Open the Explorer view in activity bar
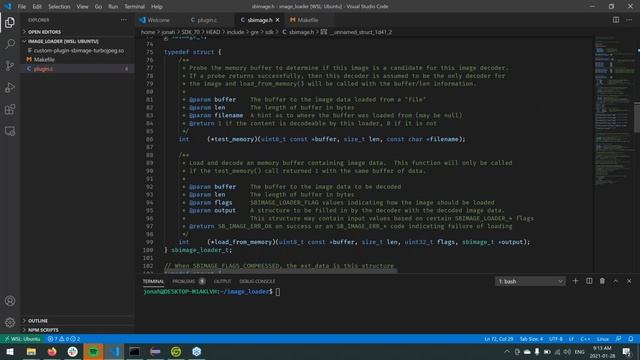This screenshot has width=640, height=360. (x=10, y=22)
